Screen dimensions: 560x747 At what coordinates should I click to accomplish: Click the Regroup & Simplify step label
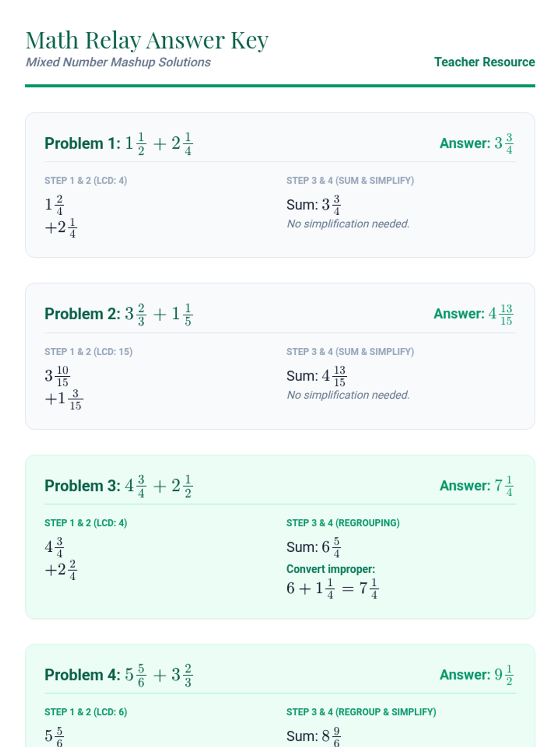[361, 712]
